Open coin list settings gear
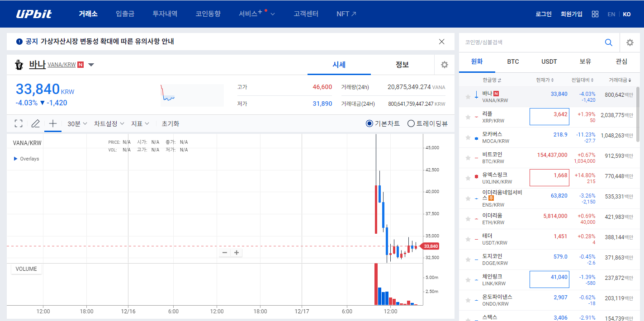Image resolution: width=644 pixels, height=321 pixels. pos(630,42)
